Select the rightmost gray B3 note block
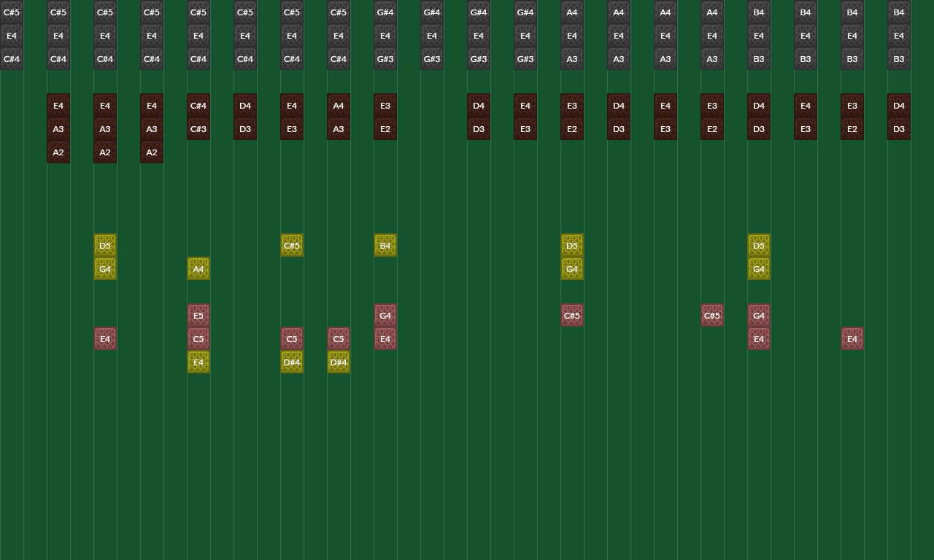The width and height of the screenshot is (934, 560). pos(899,59)
